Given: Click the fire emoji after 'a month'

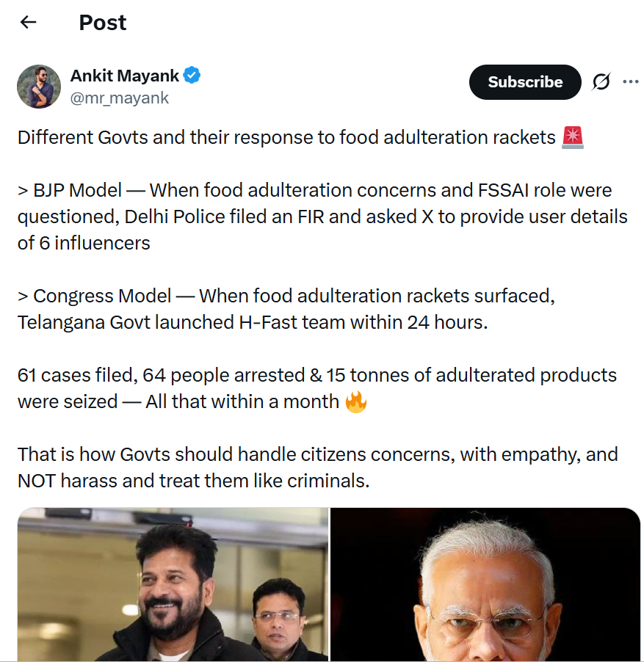Looking at the screenshot, I should pyautogui.click(x=355, y=401).
